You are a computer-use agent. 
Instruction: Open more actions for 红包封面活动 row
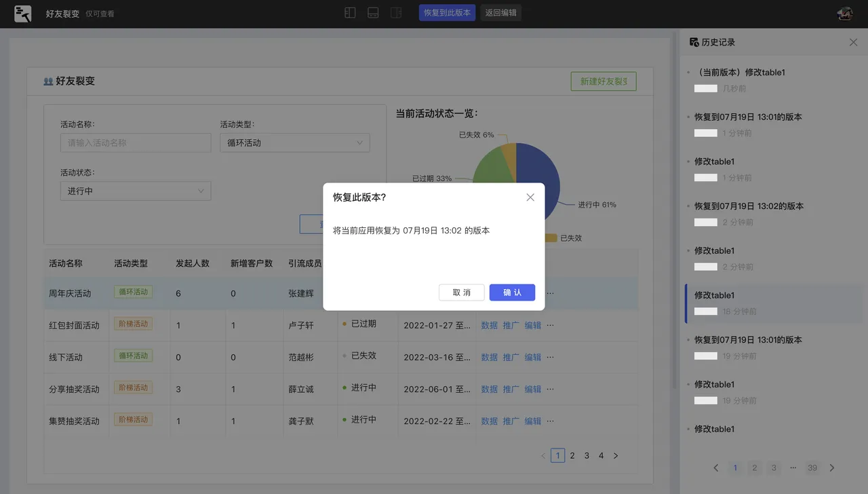pyautogui.click(x=550, y=325)
